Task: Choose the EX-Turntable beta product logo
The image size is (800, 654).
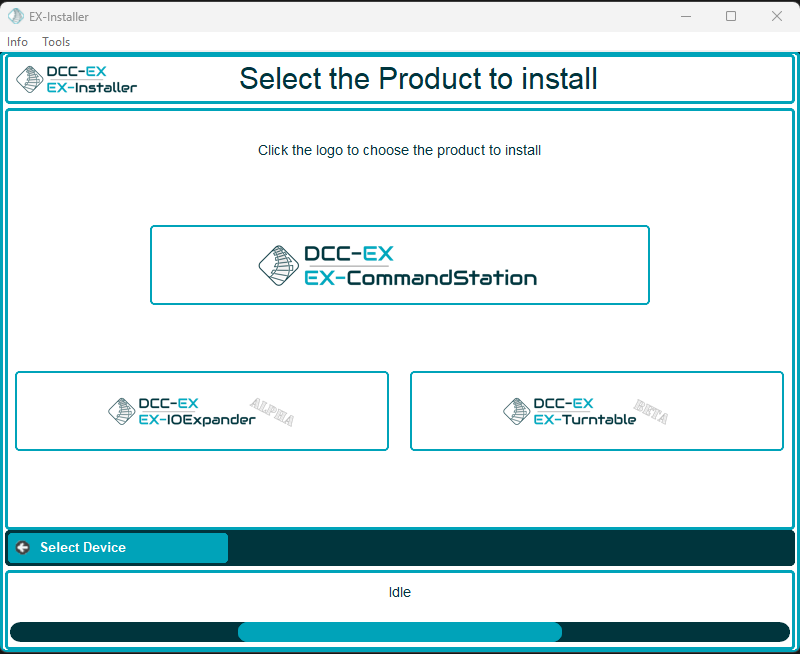Action: (x=597, y=411)
